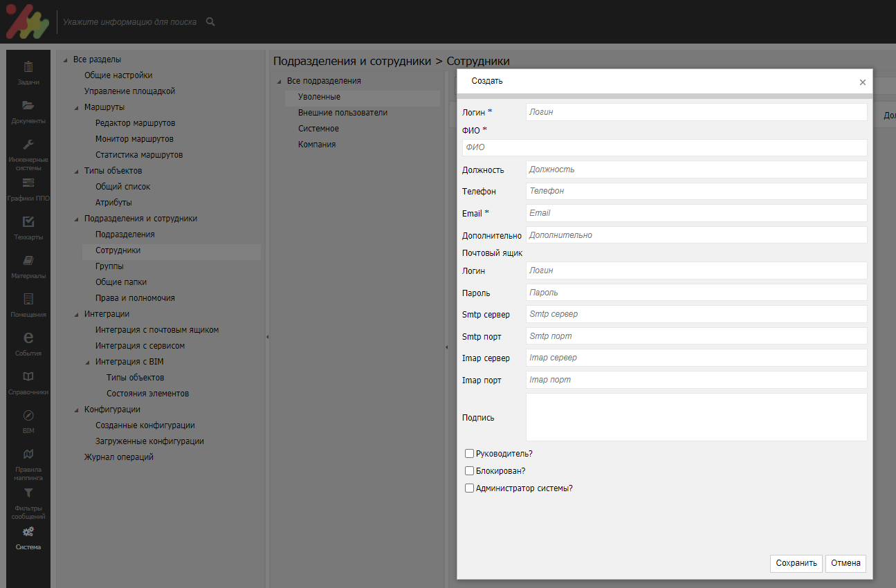Select Компания department
The image size is (896, 588).
(x=317, y=145)
